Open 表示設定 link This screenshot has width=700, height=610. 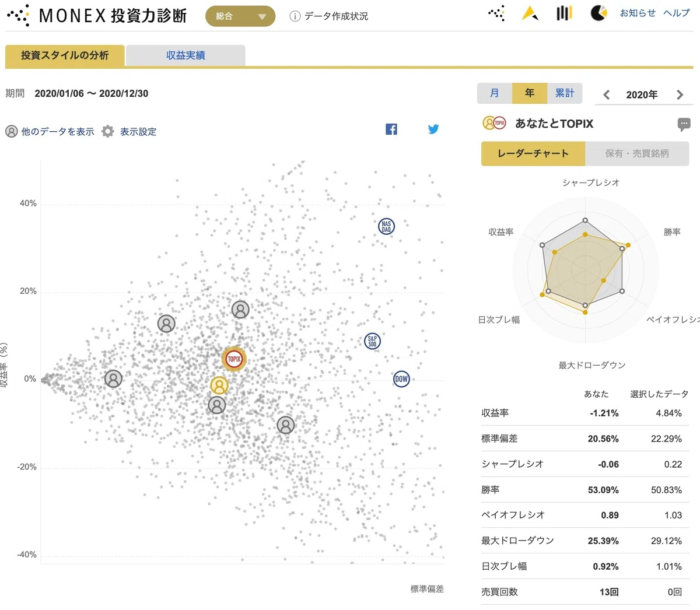(138, 132)
